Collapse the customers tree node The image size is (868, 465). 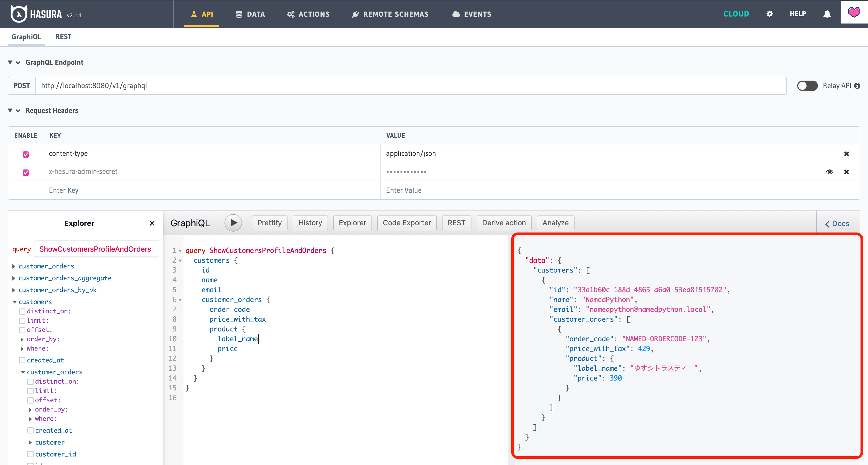14,302
